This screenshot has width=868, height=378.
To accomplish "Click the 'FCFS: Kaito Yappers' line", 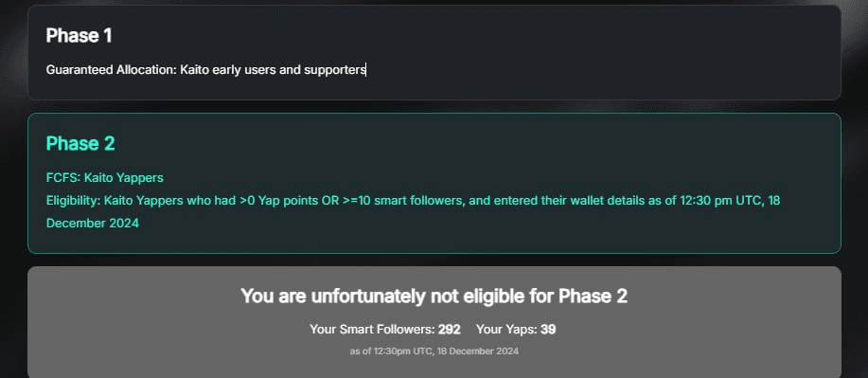I will (105, 178).
